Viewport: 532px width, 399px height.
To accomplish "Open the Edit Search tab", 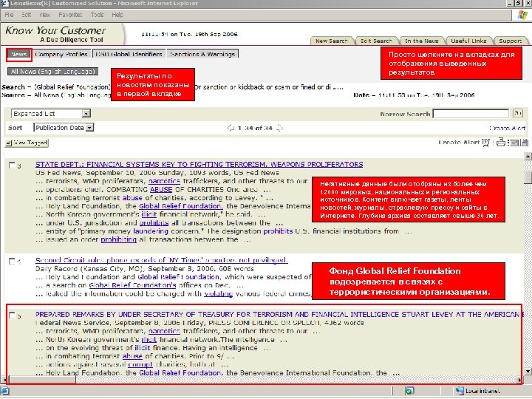I will click(x=376, y=41).
